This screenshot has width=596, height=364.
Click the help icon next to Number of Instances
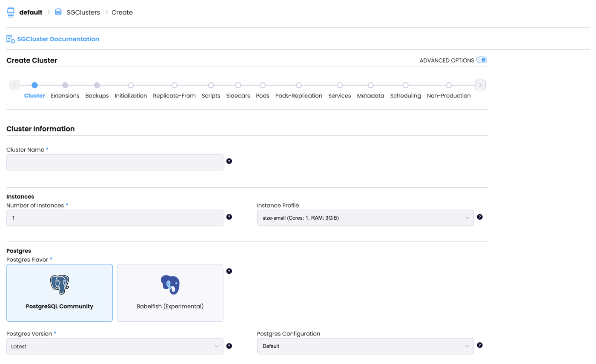(229, 217)
